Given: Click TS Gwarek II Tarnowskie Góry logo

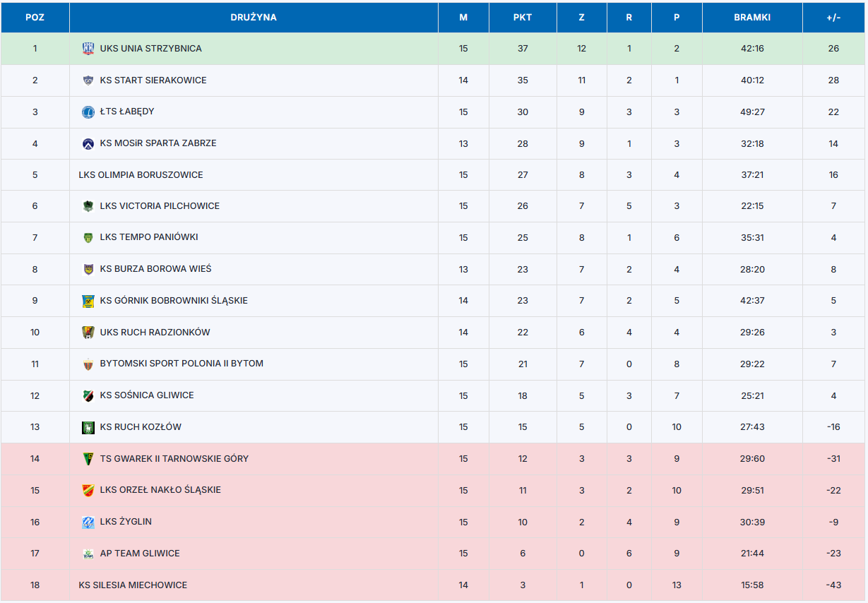Looking at the screenshot, I should coord(88,459).
